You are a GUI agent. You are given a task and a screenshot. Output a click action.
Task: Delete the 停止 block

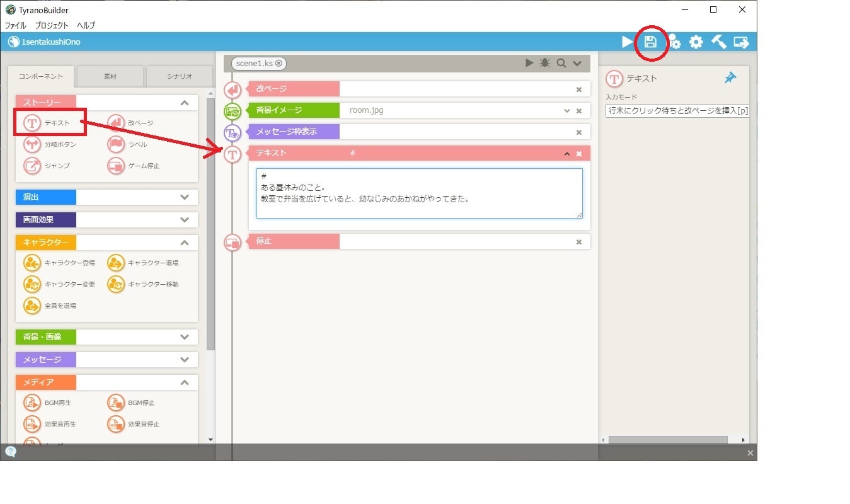[x=579, y=242]
